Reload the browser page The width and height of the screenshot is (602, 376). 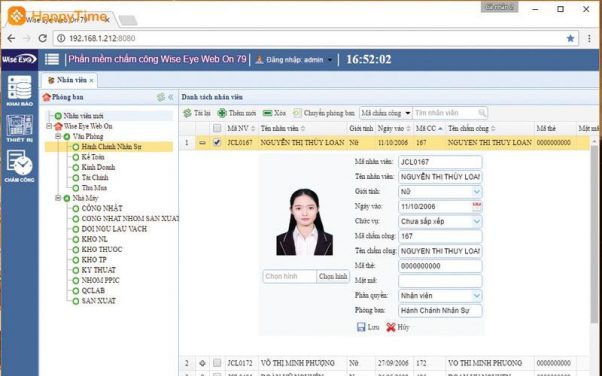coord(43,38)
